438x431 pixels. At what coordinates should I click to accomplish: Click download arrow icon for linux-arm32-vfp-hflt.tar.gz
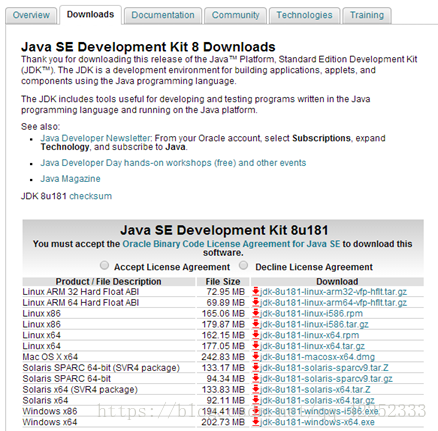tap(256, 291)
